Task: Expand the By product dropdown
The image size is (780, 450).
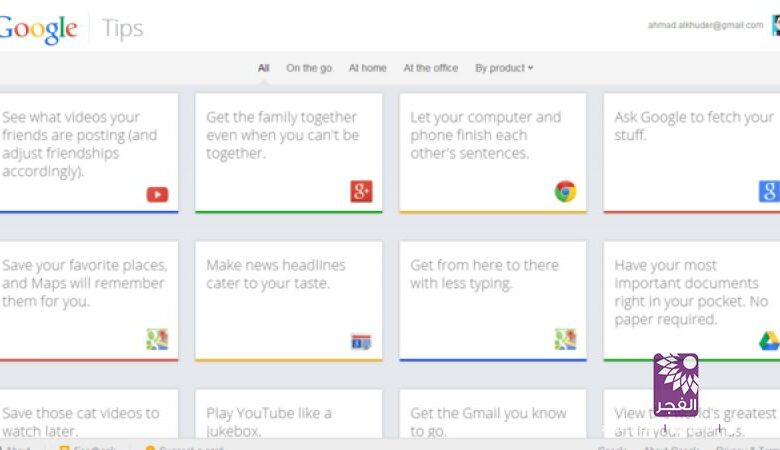Action: [504, 68]
